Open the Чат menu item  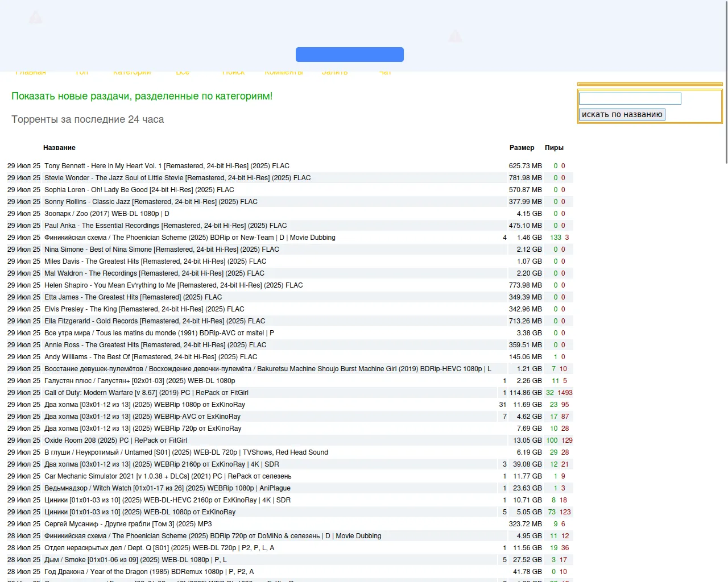(385, 72)
